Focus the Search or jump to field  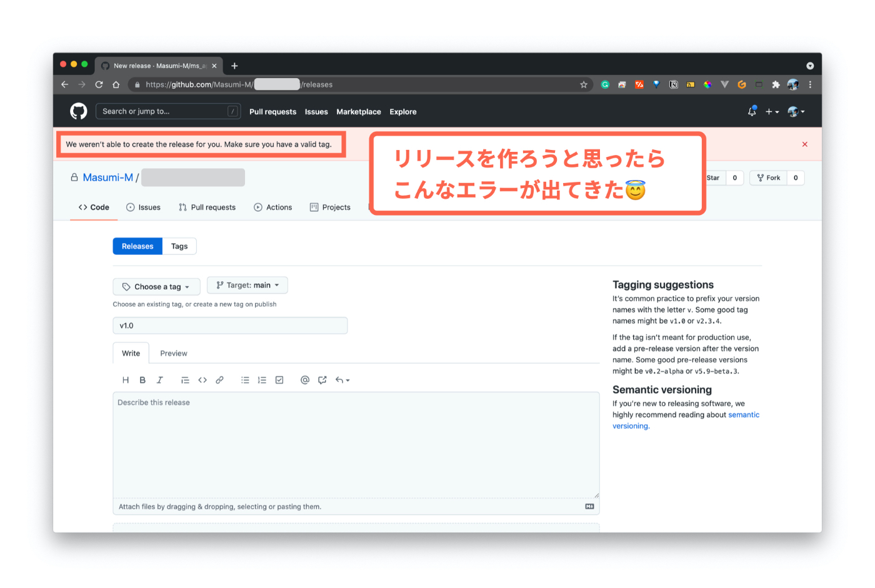(167, 111)
